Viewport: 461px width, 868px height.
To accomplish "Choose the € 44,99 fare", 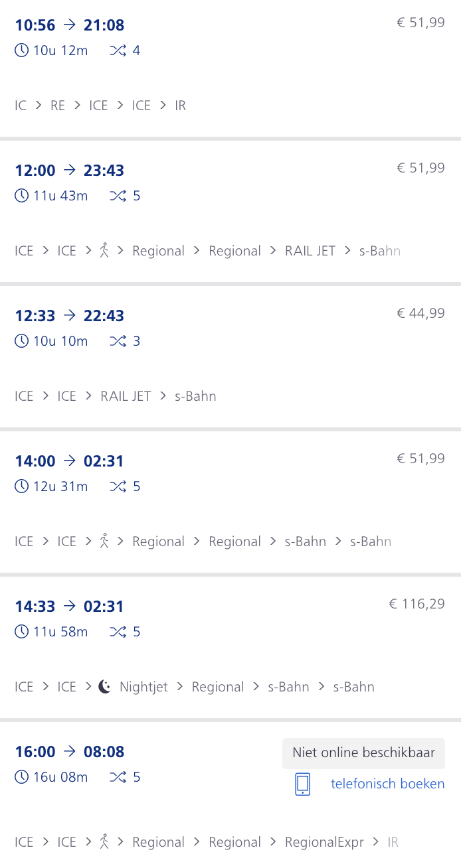I will (x=420, y=313).
